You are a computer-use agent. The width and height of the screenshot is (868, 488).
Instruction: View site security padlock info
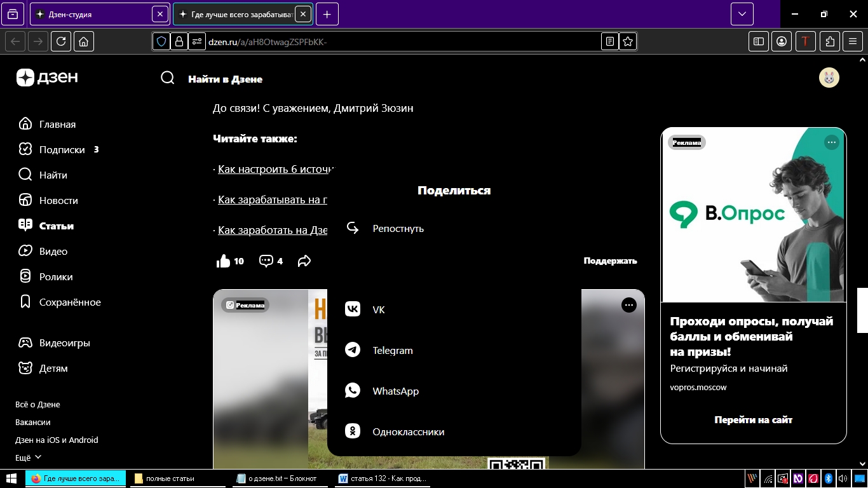tap(179, 41)
